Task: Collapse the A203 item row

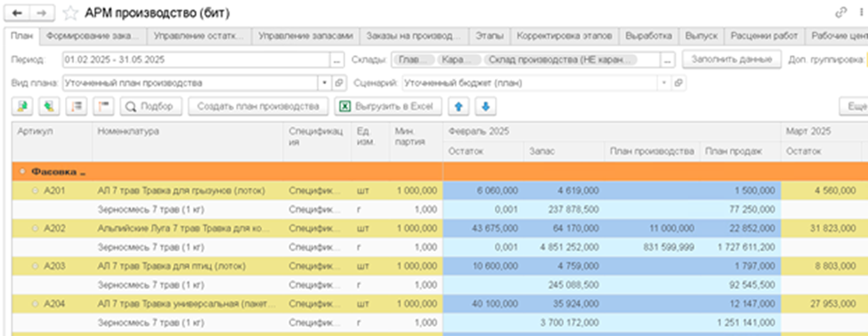Action: [36, 266]
